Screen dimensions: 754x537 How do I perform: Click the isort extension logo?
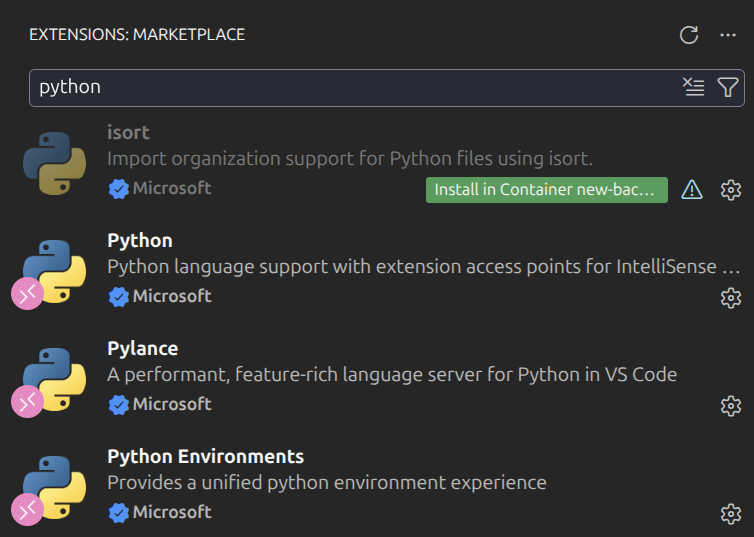click(x=54, y=162)
